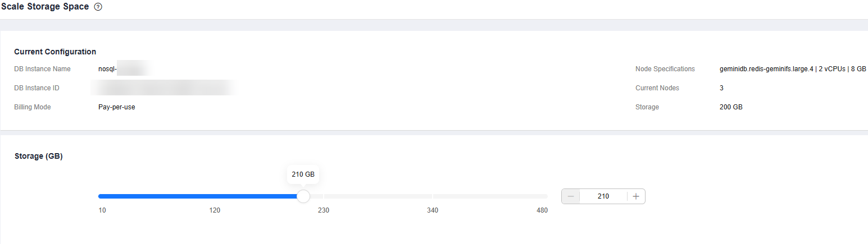868x244 pixels.
Task: Click the plus button to increase storage
Action: (x=636, y=196)
